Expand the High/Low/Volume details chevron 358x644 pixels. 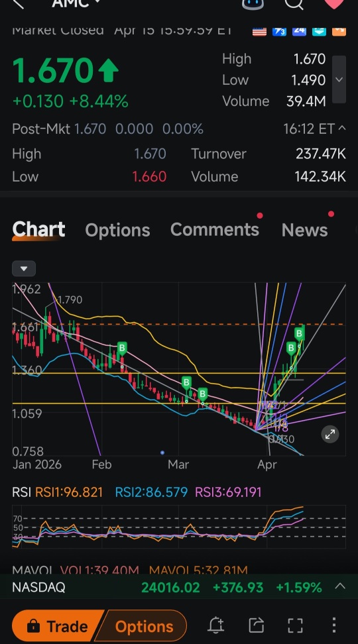(x=339, y=80)
